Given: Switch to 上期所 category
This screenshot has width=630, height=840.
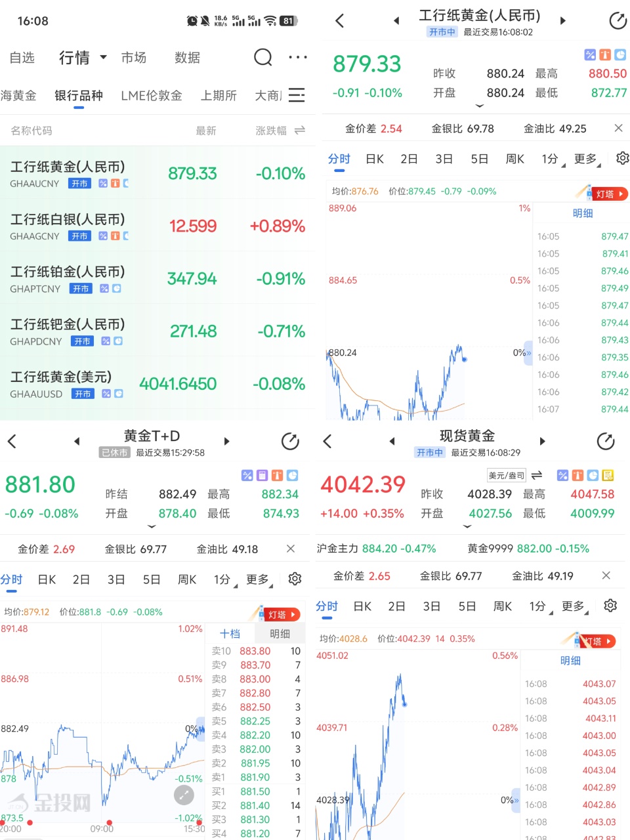Looking at the screenshot, I should pyautogui.click(x=219, y=96).
